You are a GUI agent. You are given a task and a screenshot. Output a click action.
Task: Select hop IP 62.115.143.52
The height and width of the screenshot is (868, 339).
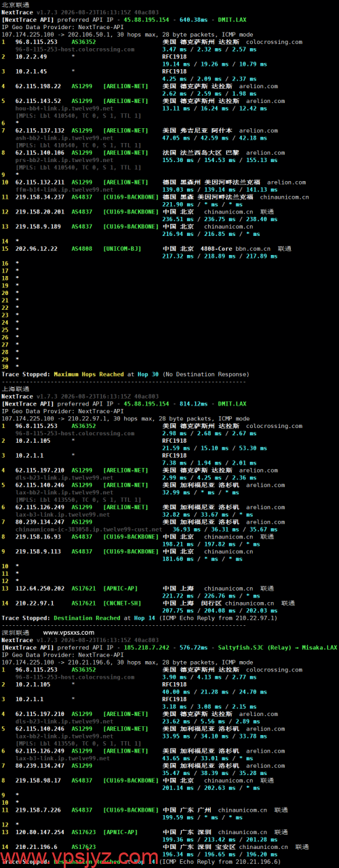(38, 101)
